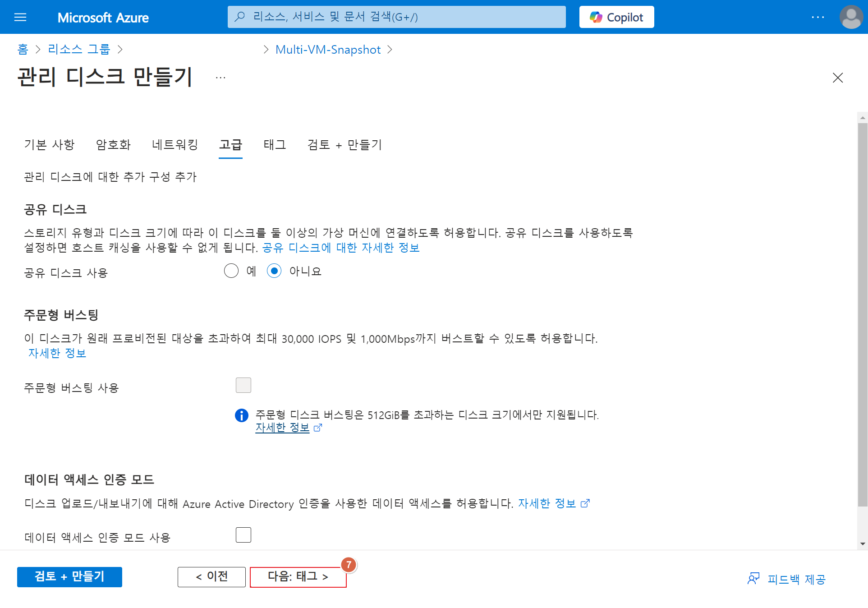Viewport: 868px width, 608px height.
Task: Enable the data access authentication mode checkbox
Action: 243,535
